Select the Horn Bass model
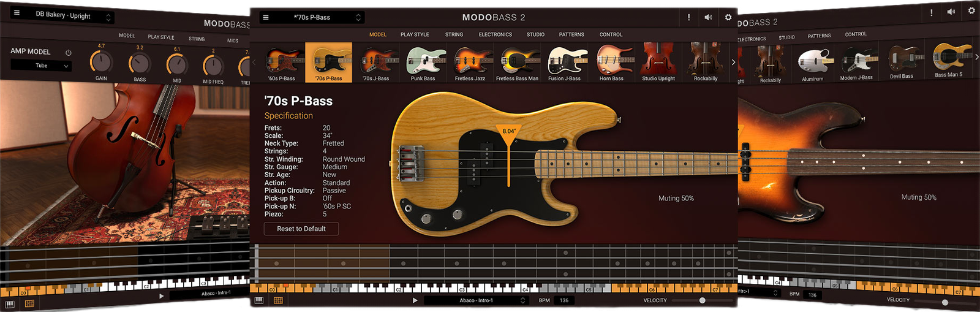Viewport: 980px width, 312px height. pyautogui.click(x=611, y=63)
